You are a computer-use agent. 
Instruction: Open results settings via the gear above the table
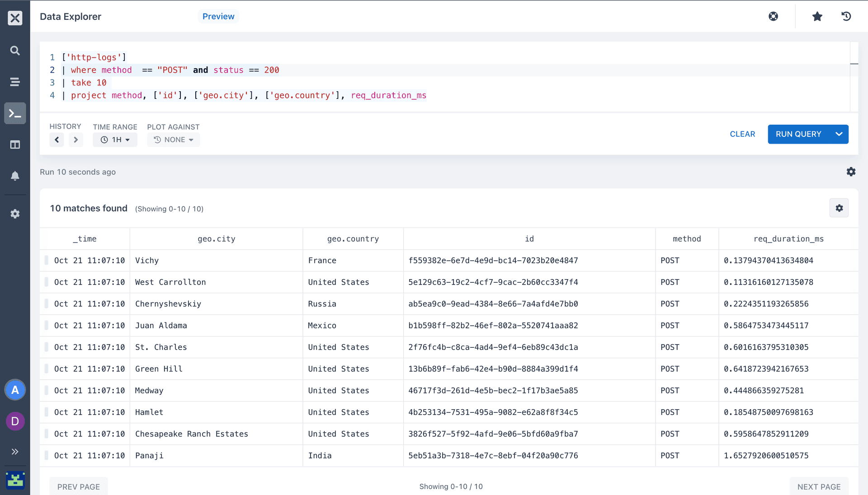[x=839, y=208]
